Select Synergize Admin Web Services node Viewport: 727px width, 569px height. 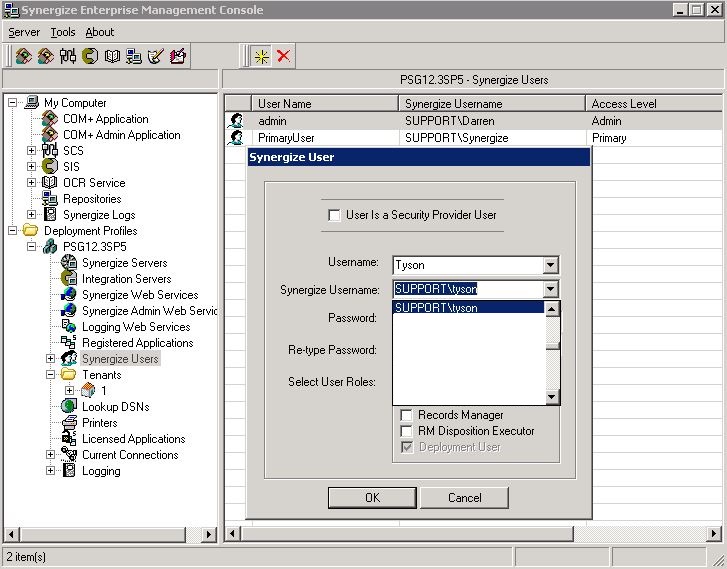tap(149, 311)
